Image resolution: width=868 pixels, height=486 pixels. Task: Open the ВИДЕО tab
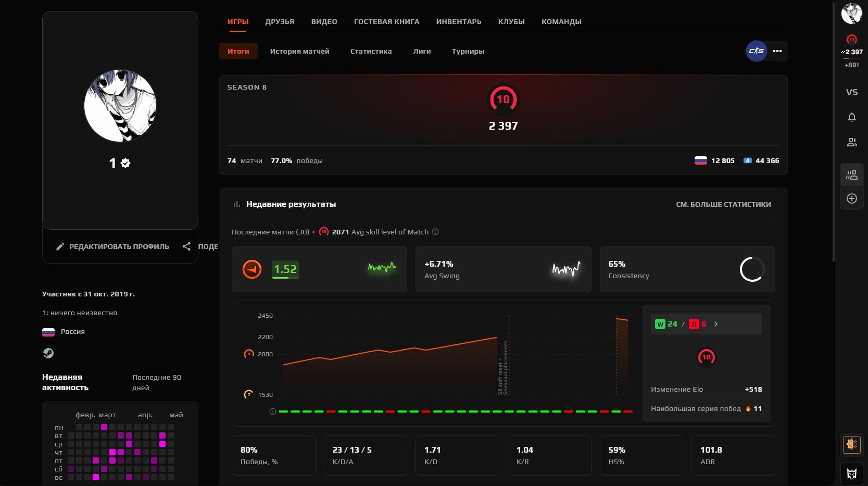click(x=324, y=21)
